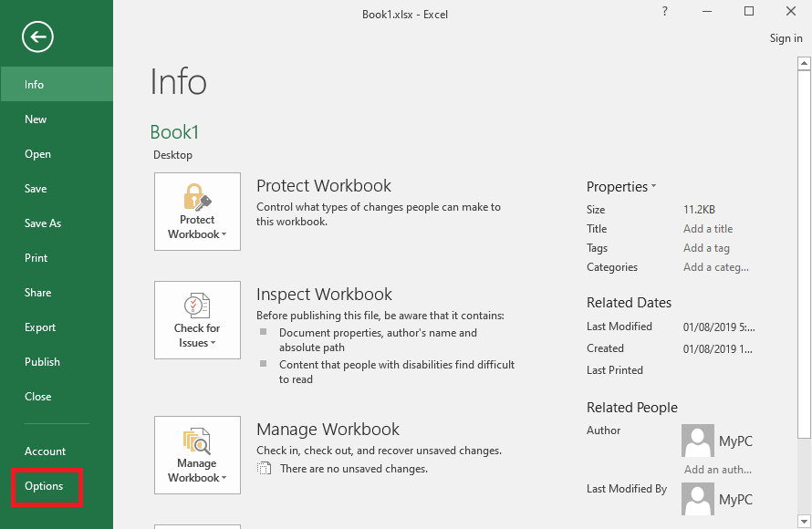Click the Author avatar picture
Screen dimensions: 812x529
pyautogui.click(x=698, y=441)
